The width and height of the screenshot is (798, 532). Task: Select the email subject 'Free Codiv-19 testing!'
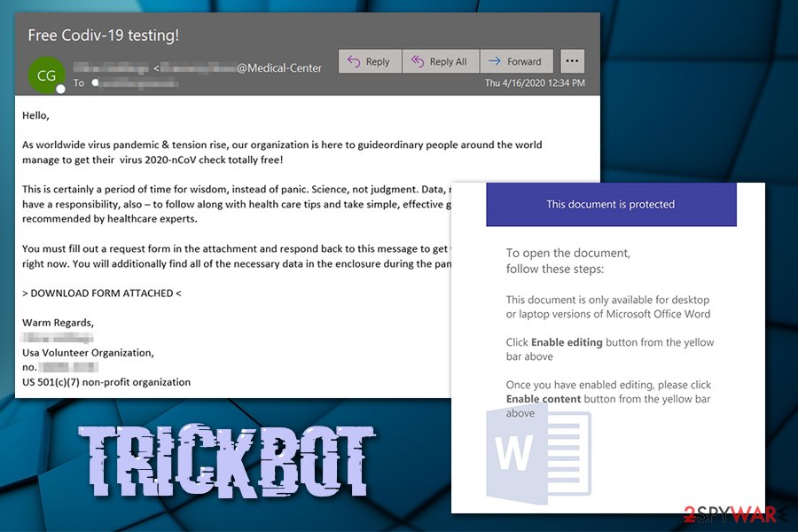pyautogui.click(x=104, y=35)
